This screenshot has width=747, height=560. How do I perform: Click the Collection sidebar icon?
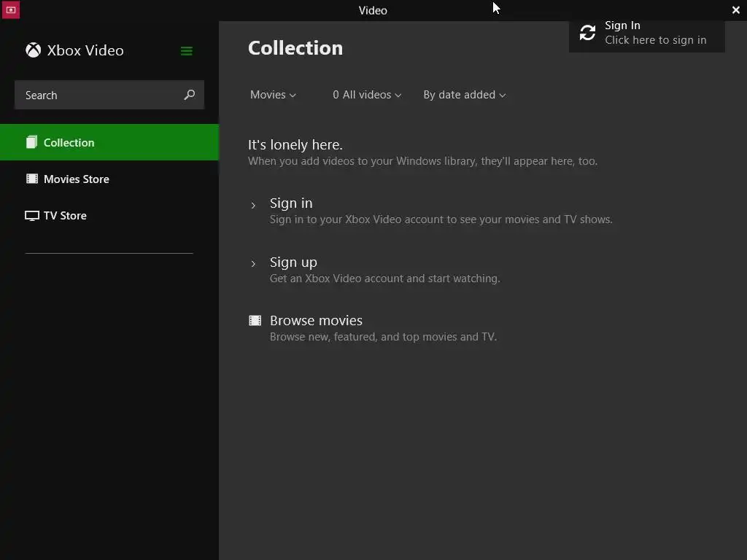point(31,142)
